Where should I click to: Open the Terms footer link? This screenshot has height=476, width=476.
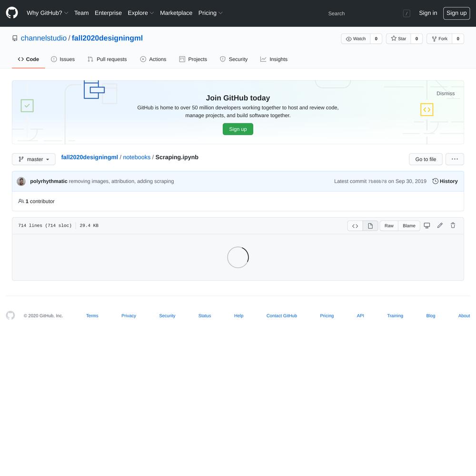[92, 316]
